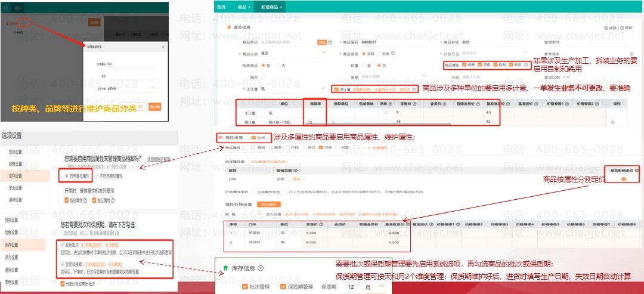
Task: Close the 商品 tab
Action: tap(249, 7)
